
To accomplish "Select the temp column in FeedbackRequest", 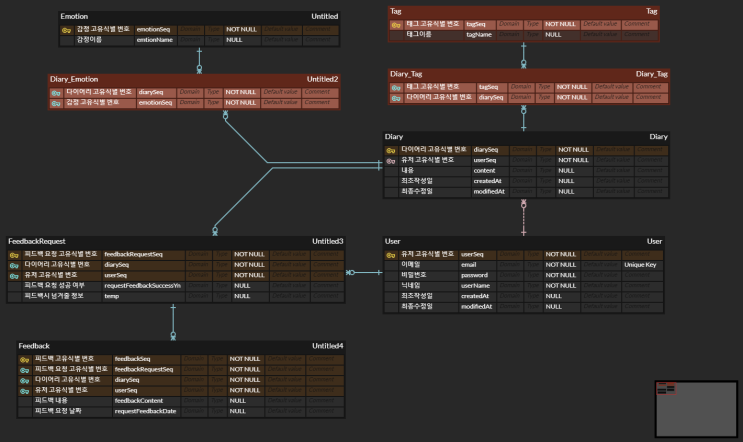I will pyautogui.click(x=111, y=296).
